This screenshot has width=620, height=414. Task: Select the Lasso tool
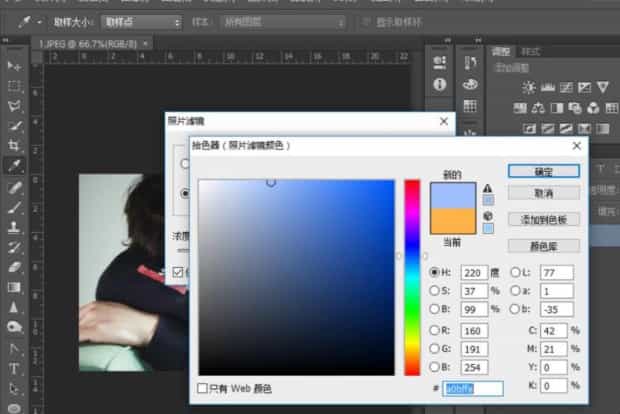click(15, 106)
